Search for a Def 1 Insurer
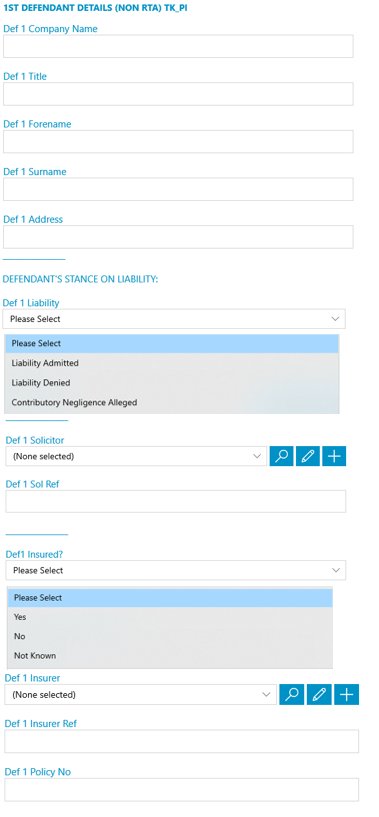Screen dimensions: 379x817 291,695
